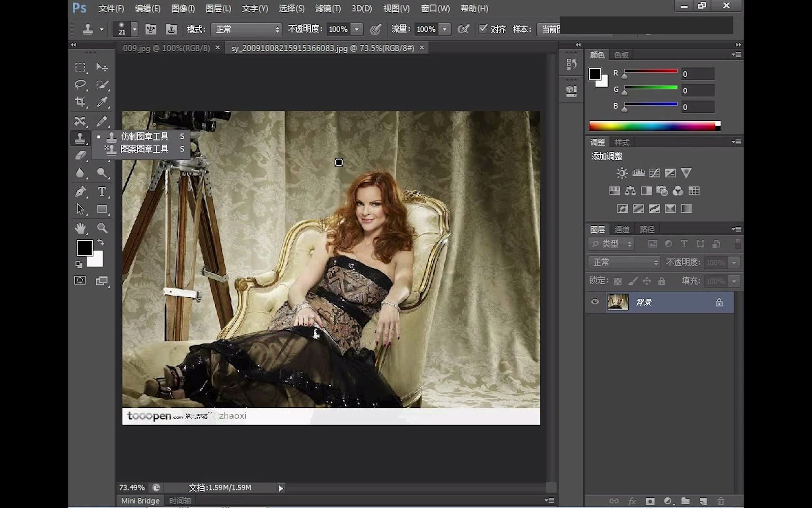This screenshot has width=812, height=508.
Task: Open the Timeline panel tab
Action: [x=180, y=501]
